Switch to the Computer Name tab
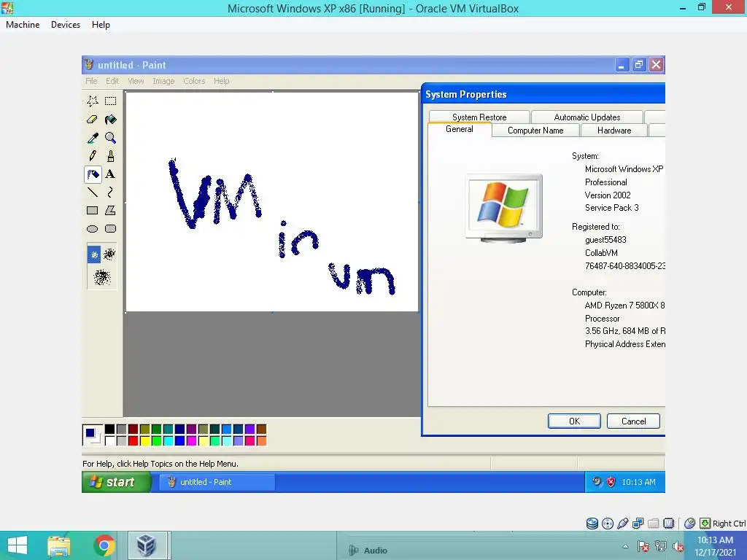This screenshot has height=560, width=747. [x=535, y=131]
